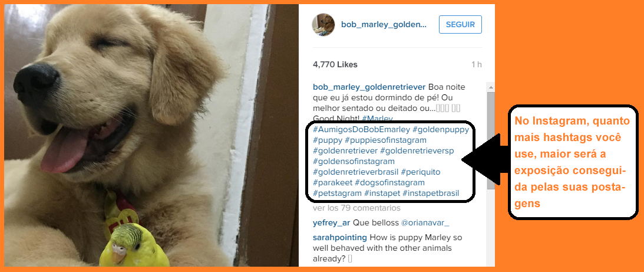
Task: Open bob_marley_golden username in the header
Action: 384,25
